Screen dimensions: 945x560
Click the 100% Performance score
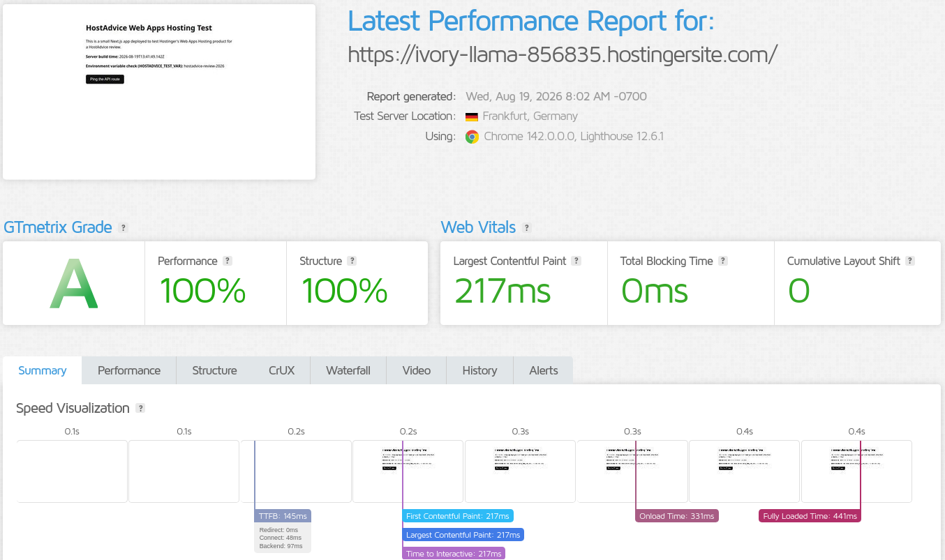point(202,291)
